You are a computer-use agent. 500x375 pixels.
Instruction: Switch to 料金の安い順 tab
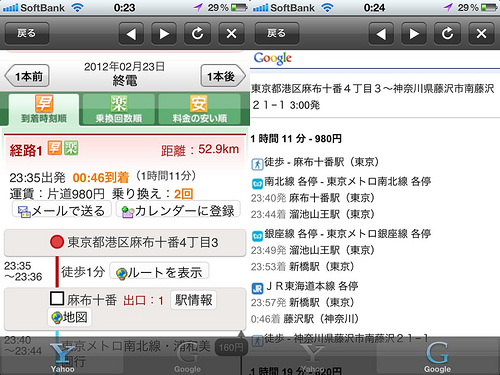coord(199,109)
